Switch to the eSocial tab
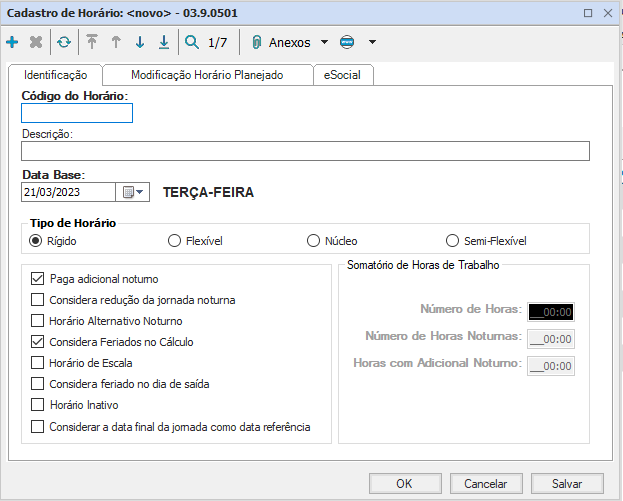 [x=344, y=75]
